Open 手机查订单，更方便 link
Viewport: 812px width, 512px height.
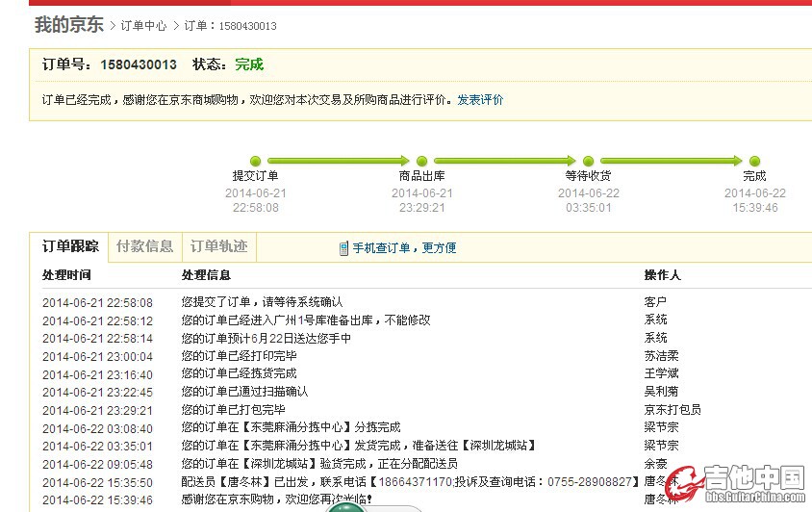tap(404, 247)
